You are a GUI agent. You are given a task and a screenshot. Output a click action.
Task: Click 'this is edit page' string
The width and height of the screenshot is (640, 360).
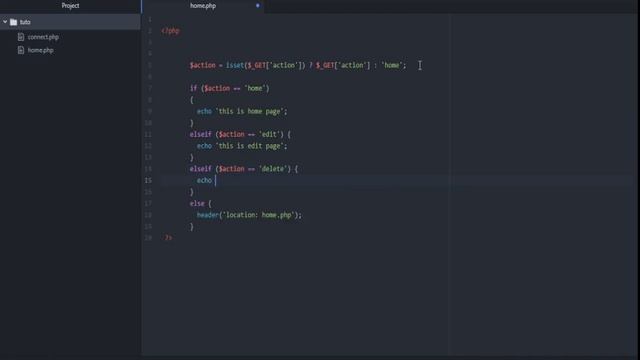pos(249,146)
